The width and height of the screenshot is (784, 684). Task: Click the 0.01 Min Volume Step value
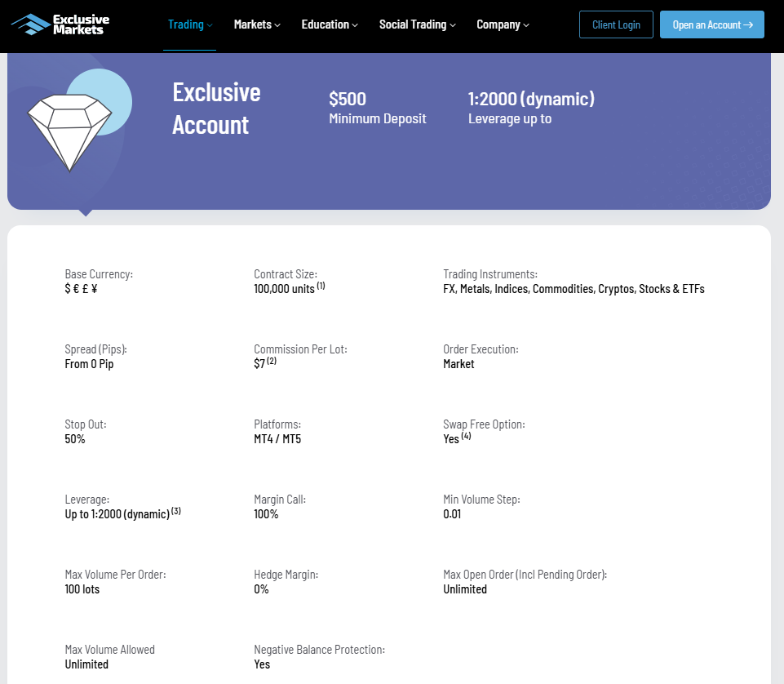452,514
